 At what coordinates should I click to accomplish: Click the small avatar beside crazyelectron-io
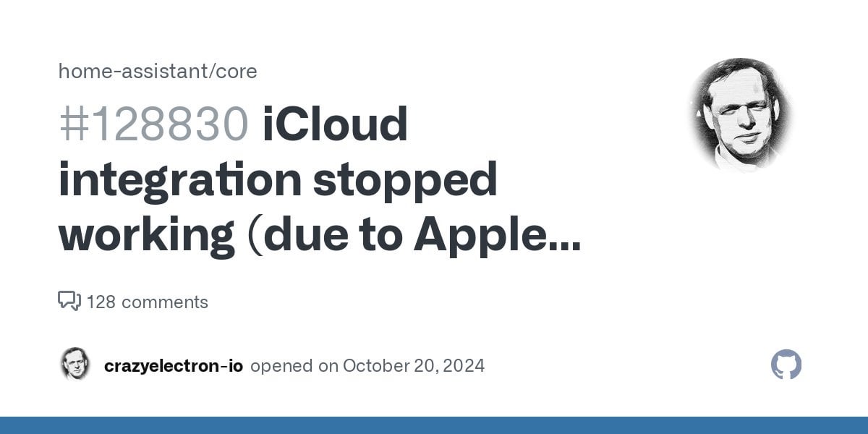pos(75,365)
